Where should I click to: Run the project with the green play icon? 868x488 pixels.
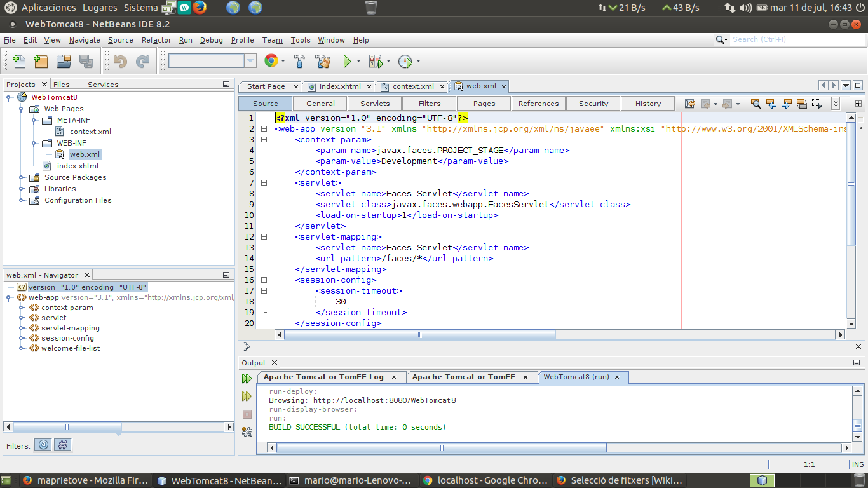click(347, 62)
